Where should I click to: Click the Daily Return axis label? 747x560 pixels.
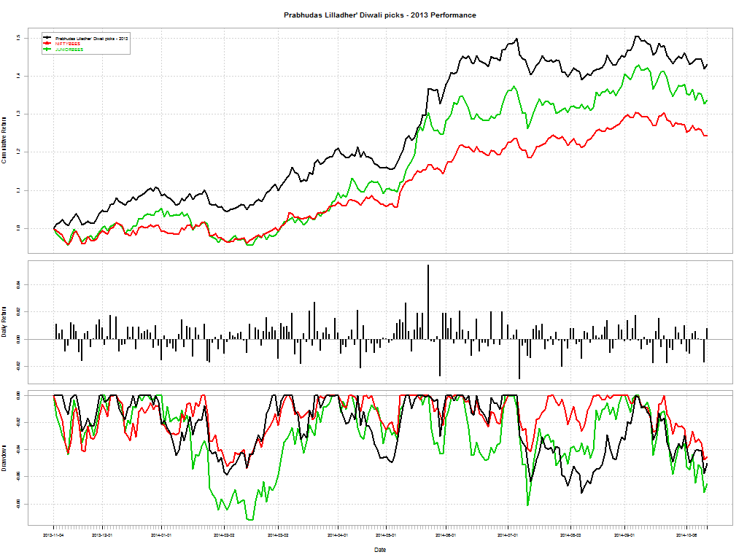click(4, 322)
